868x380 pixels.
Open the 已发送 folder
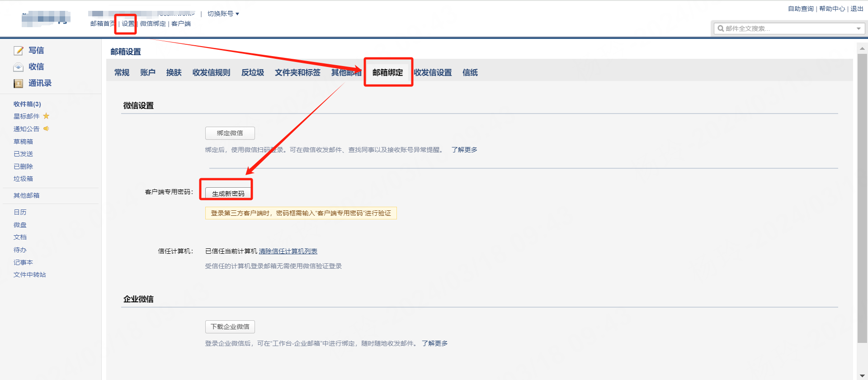(23, 154)
